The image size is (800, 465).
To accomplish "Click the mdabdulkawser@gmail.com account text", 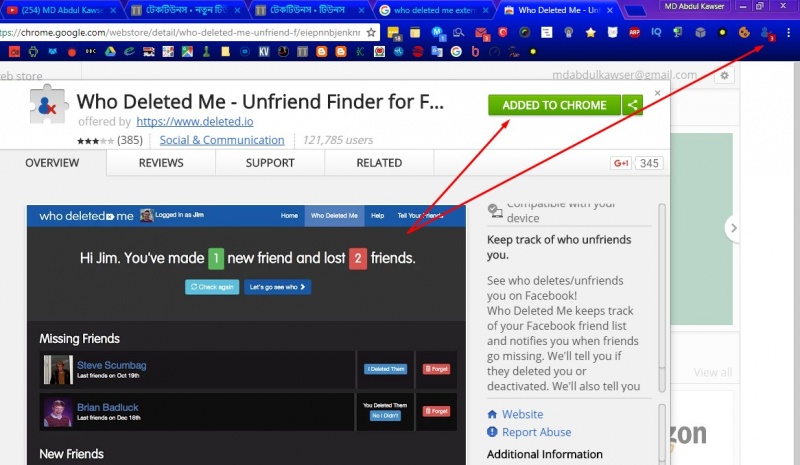I will [624, 75].
